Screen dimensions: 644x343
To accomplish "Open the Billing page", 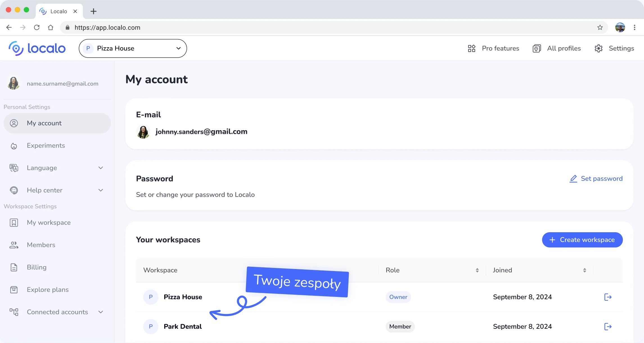I will tap(37, 267).
